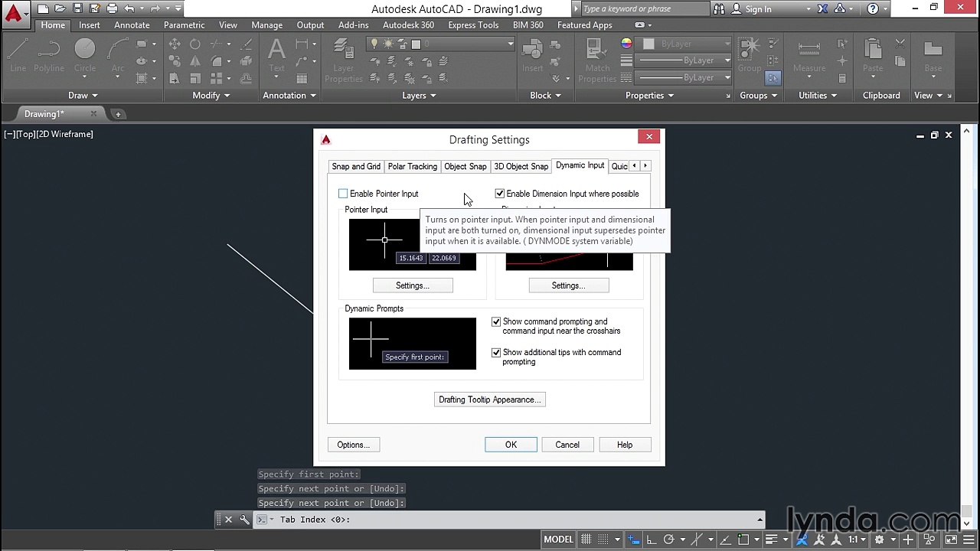Click the Match Properties icon
Image resolution: width=980 pixels, height=551 pixels.
tap(597, 60)
